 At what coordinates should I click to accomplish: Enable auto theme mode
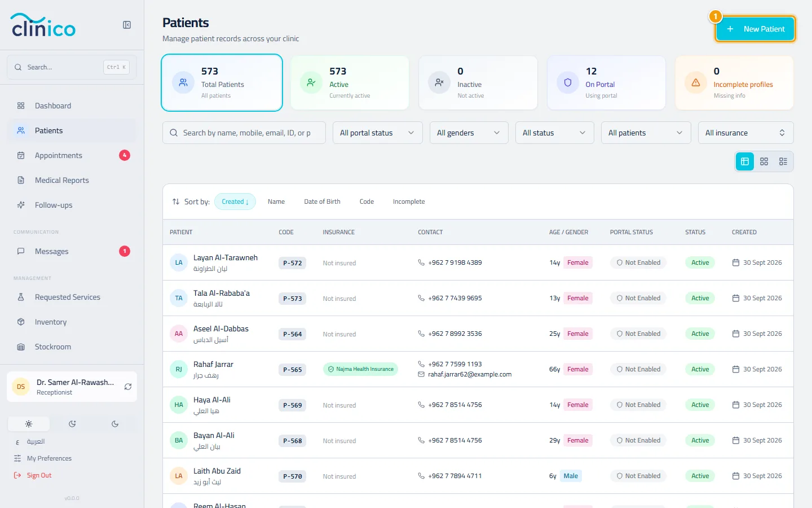(72, 424)
